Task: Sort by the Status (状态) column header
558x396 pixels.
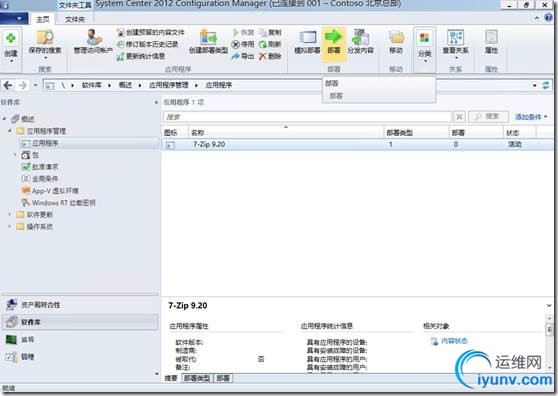Action: click(520, 132)
